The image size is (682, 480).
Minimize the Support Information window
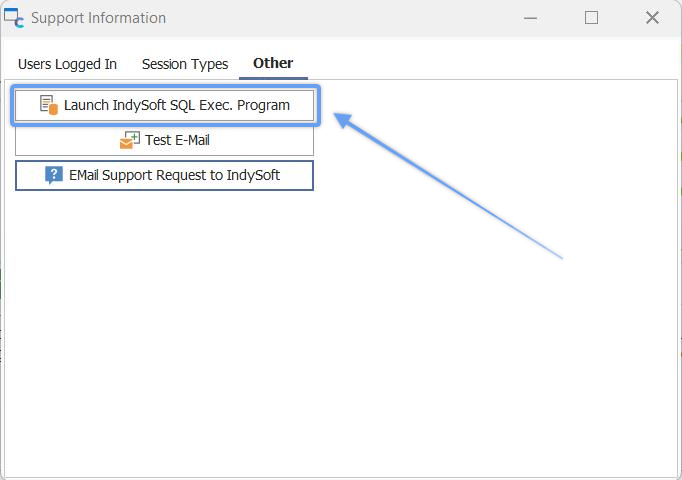point(530,18)
